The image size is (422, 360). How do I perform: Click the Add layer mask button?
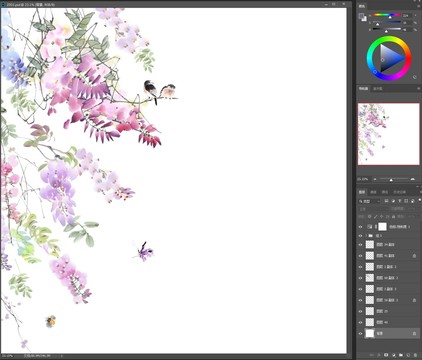386,355
